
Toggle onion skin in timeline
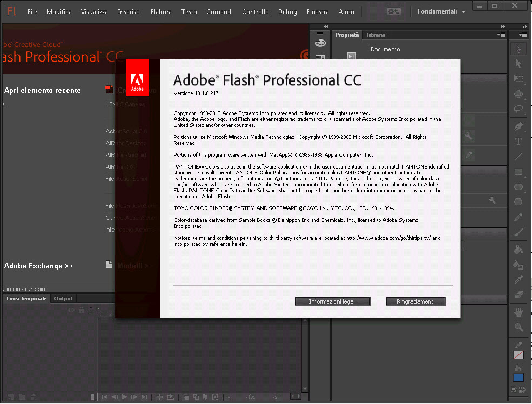point(186,397)
